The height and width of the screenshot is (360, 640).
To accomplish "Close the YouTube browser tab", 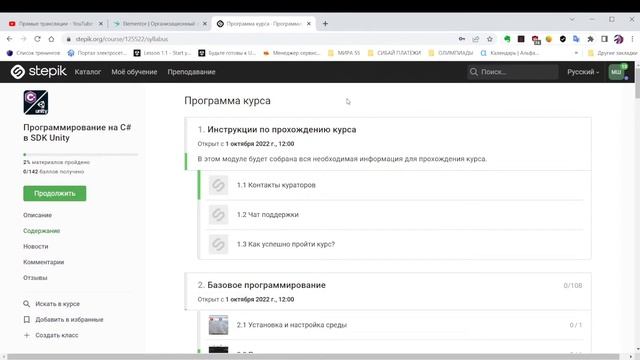I will click(101, 24).
